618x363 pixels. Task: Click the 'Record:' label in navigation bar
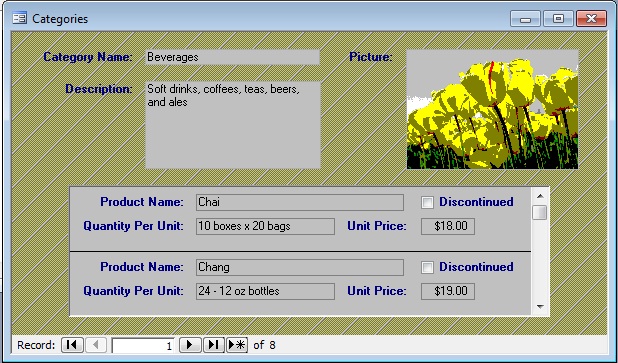36,345
